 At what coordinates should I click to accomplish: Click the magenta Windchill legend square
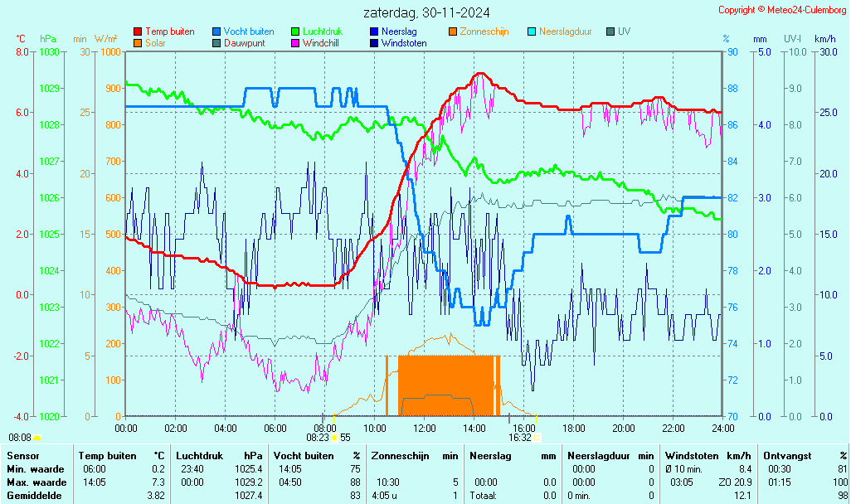[x=295, y=43]
